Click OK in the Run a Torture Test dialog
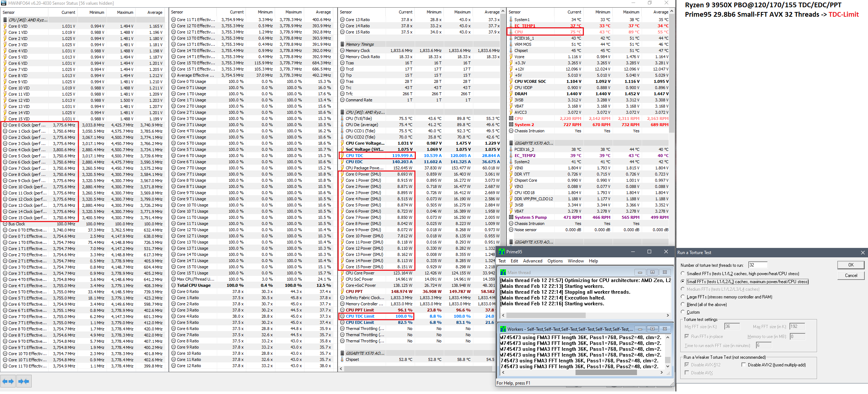Image resolution: width=868 pixels, height=394 pixels. [x=851, y=265]
